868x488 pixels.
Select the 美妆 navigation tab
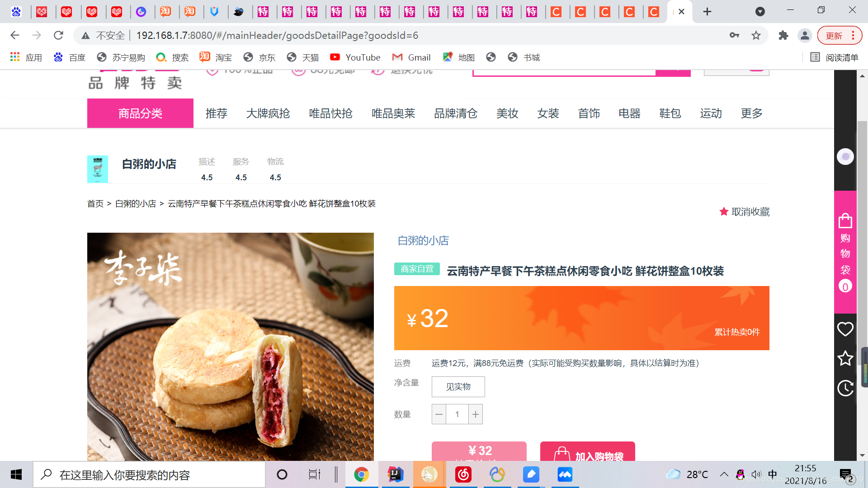tap(507, 113)
